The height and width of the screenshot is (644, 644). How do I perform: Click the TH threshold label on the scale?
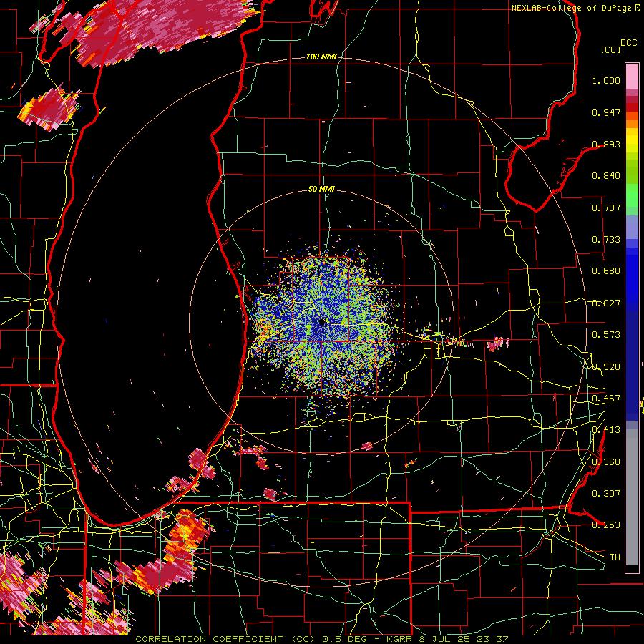(x=615, y=557)
